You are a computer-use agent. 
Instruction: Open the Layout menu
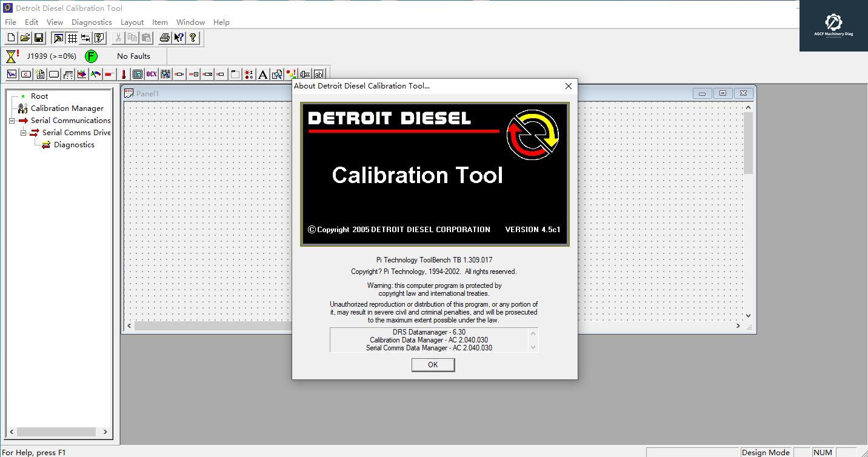coord(132,22)
